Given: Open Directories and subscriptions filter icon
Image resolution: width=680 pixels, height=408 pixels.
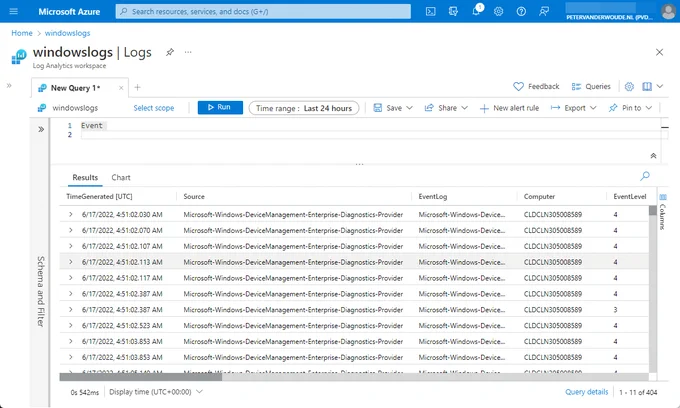Looking at the screenshot, I should [453, 12].
